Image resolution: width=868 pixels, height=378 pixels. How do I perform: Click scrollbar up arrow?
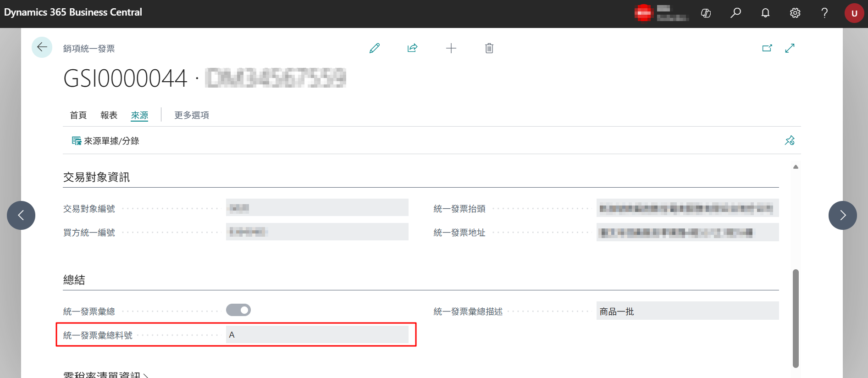[796, 167]
